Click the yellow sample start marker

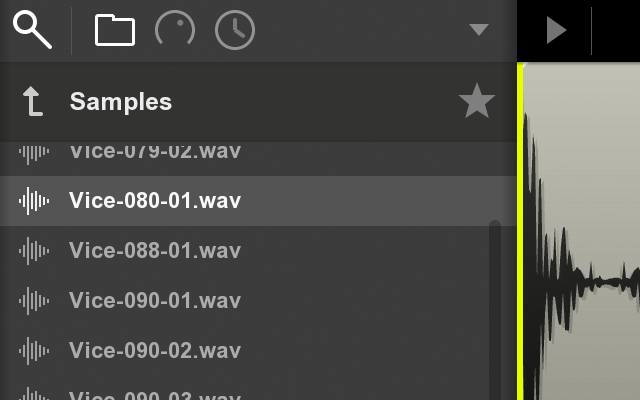point(520,231)
